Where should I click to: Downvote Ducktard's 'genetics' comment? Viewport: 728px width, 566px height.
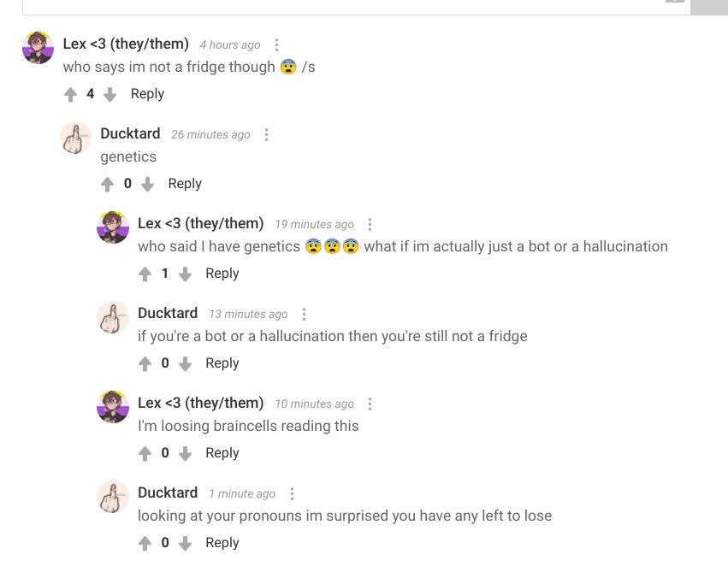pos(147,184)
